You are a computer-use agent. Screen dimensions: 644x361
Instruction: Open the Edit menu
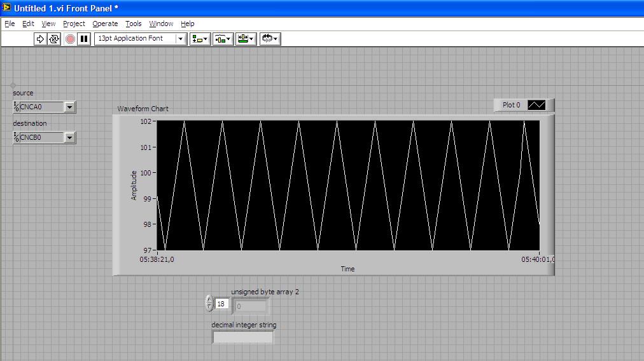[28, 24]
